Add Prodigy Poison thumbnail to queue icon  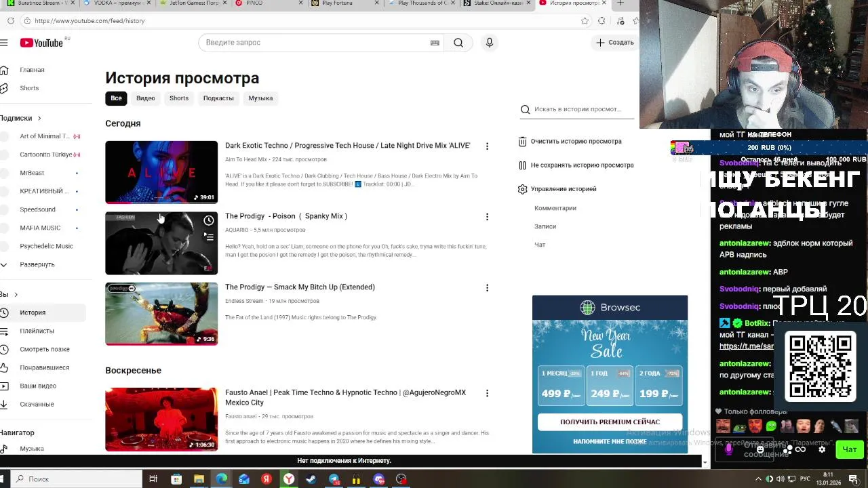209,237
